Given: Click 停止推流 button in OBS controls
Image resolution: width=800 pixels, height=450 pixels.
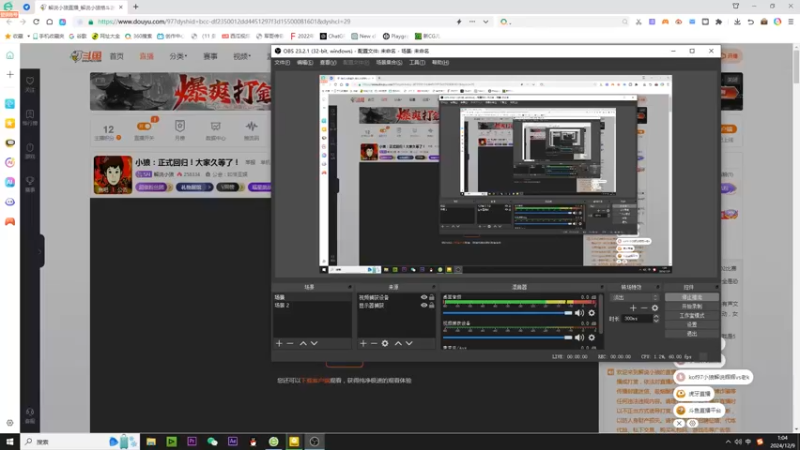Looking at the screenshot, I should point(692,297).
